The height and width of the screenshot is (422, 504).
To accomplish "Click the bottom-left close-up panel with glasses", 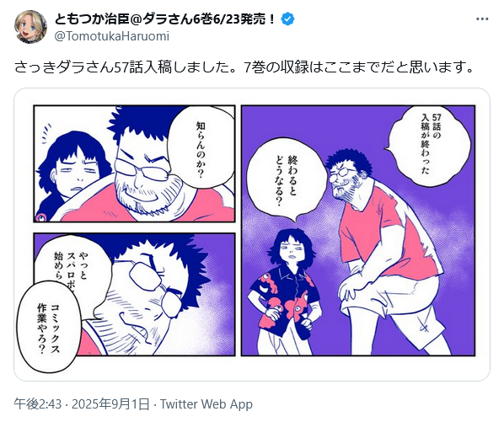I will click(x=134, y=295).
